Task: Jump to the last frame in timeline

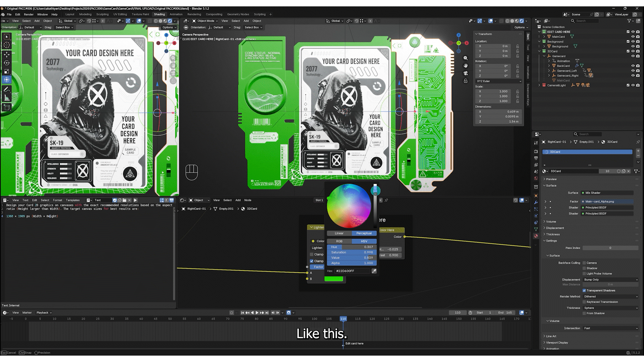Action: [267, 313]
